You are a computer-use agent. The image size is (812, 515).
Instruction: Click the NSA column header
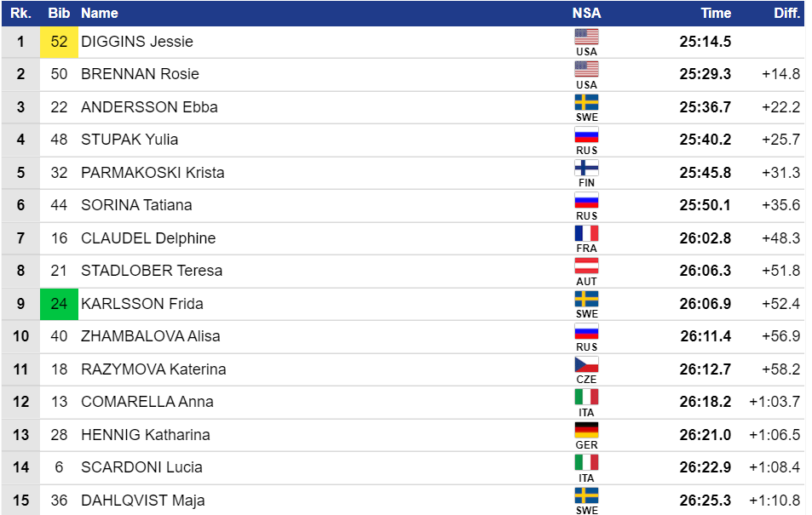[586, 13]
